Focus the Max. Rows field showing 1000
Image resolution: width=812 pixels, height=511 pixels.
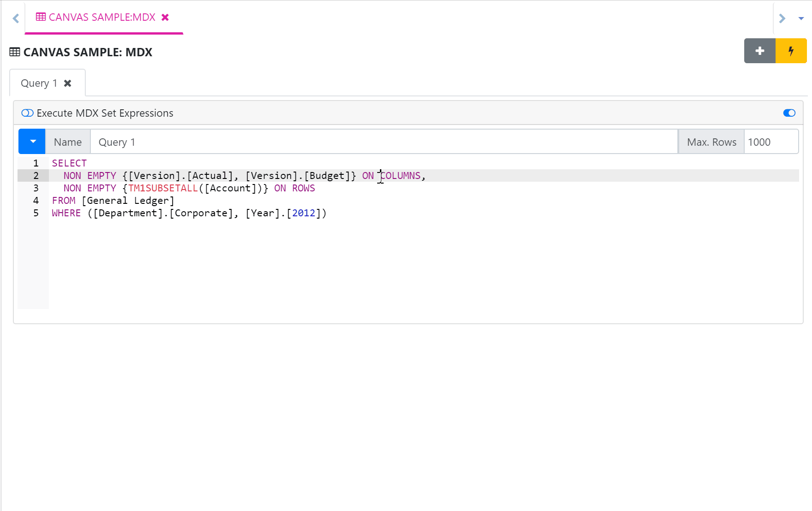pyautogui.click(x=770, y=142)
